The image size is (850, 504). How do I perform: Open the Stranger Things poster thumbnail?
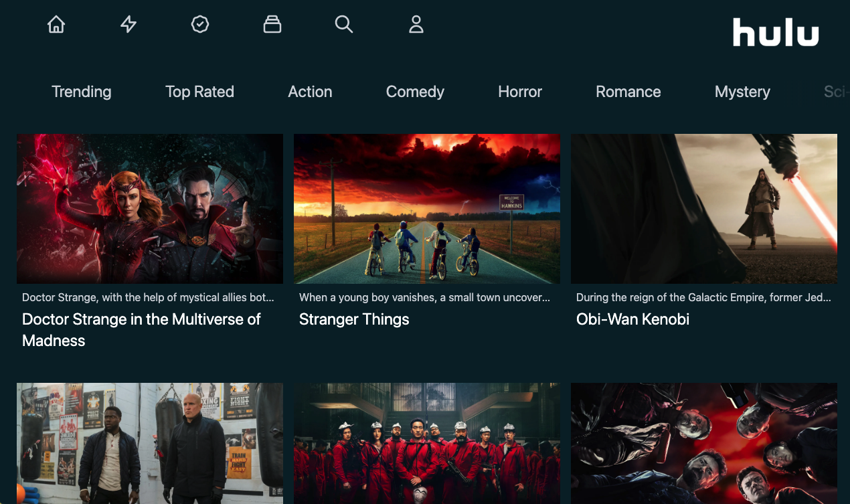click(427, 209)
